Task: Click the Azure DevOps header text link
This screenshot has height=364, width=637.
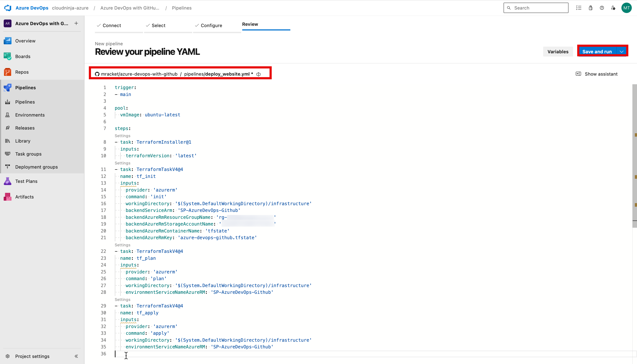Action: [x=32, y=8]
